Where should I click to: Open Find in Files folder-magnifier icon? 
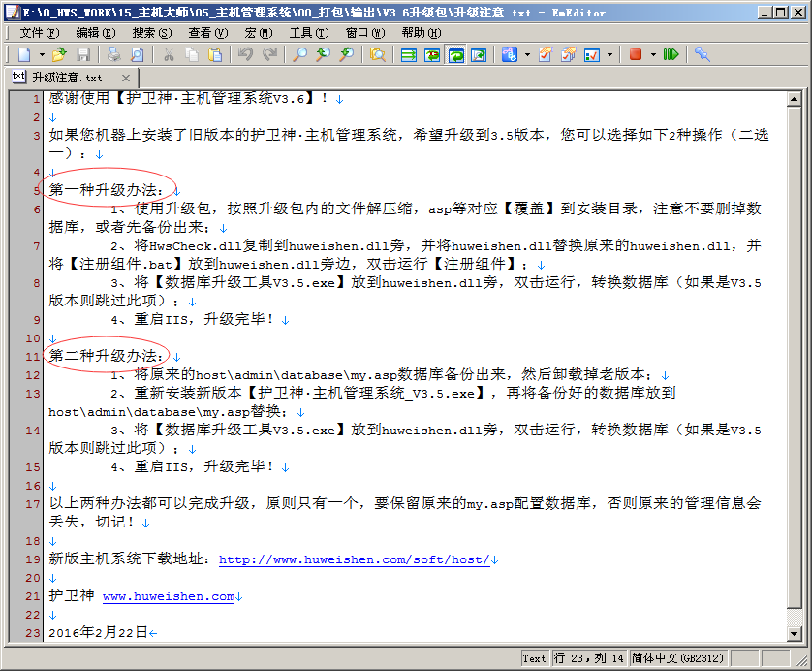(378, 54)
